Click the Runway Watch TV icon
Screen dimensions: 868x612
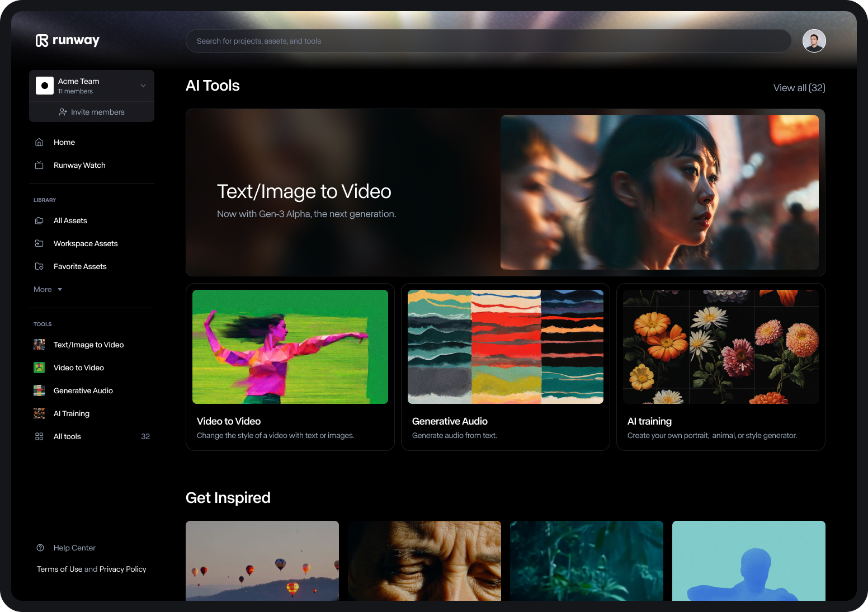[39, 165]
